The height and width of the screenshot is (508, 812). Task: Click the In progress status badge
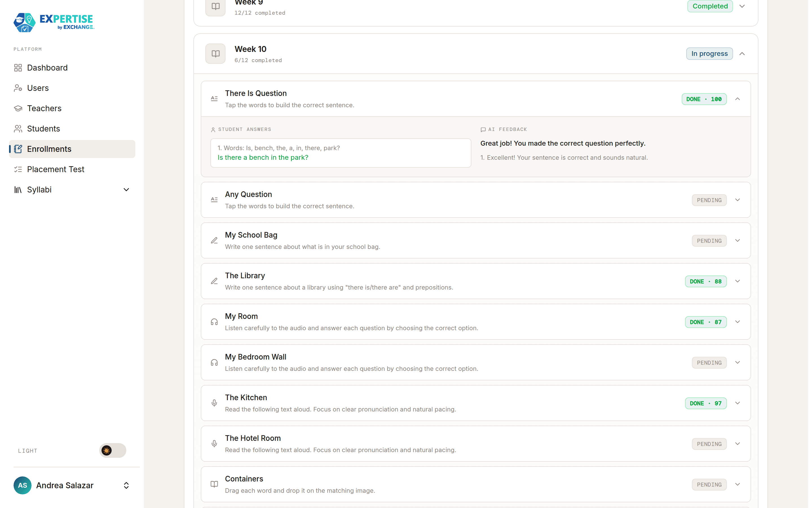709,54
